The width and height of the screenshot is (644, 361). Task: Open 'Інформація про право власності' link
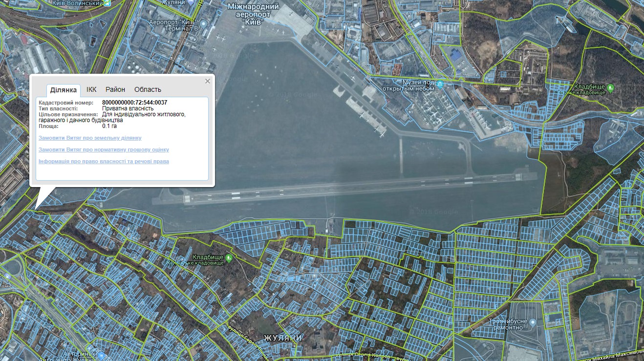tap(104, 161)
